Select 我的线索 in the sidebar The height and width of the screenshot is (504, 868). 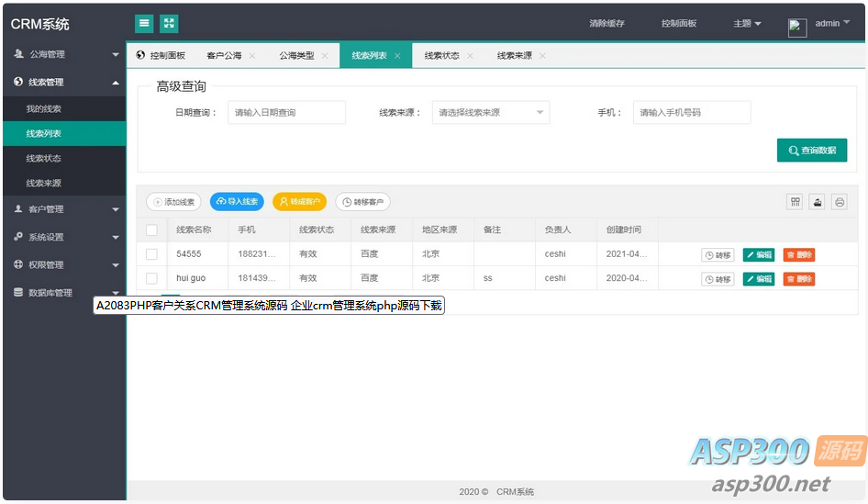click(44, 109)
